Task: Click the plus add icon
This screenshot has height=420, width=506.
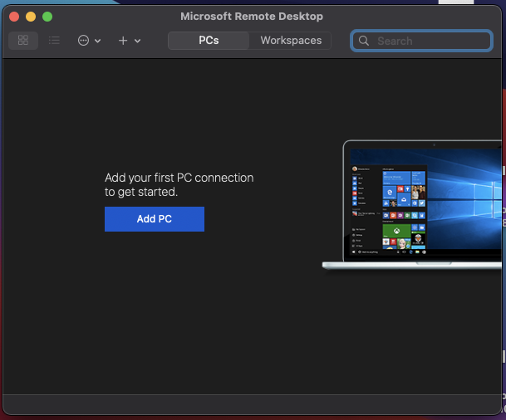Action: (x=123, y=41)
